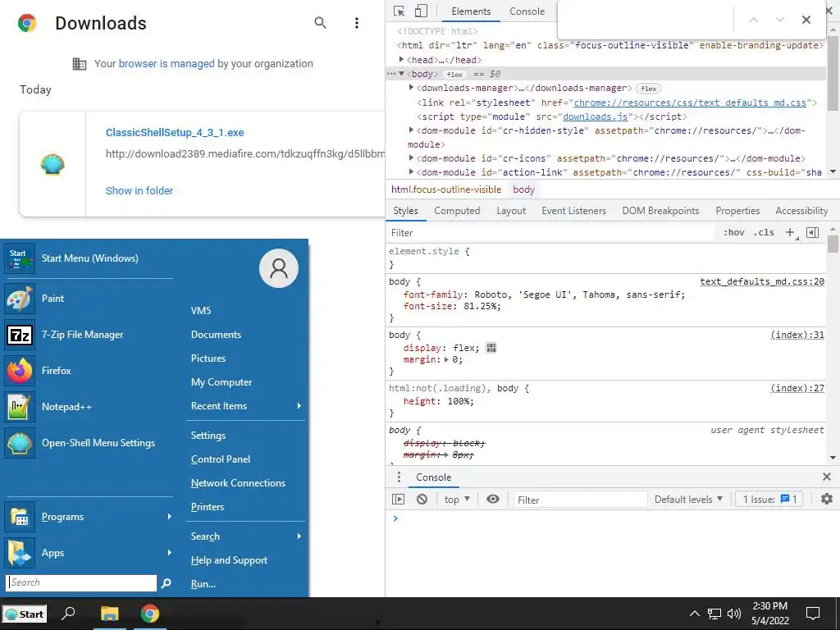Switch to the Computed tab
Viewport: 840px width, 630px height.
(x=457, y=211)
